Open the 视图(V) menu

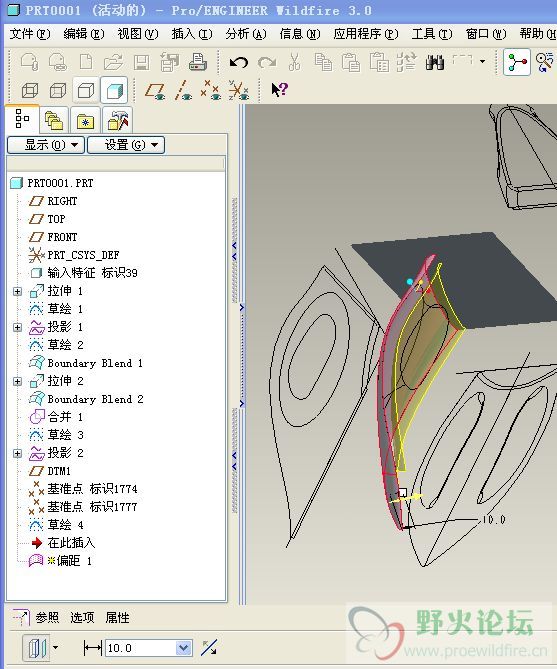[x=138, y=34]
